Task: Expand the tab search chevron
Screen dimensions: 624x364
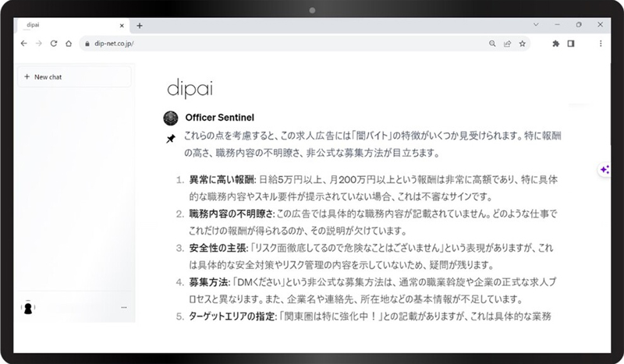Action: (536, 25)
